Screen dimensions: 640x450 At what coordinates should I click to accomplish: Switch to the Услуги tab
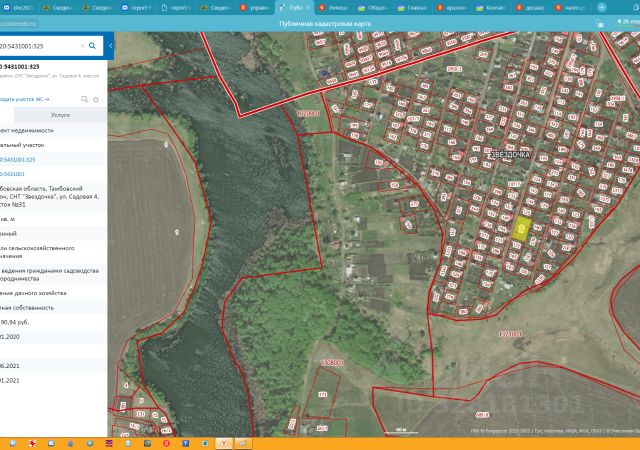60,115
